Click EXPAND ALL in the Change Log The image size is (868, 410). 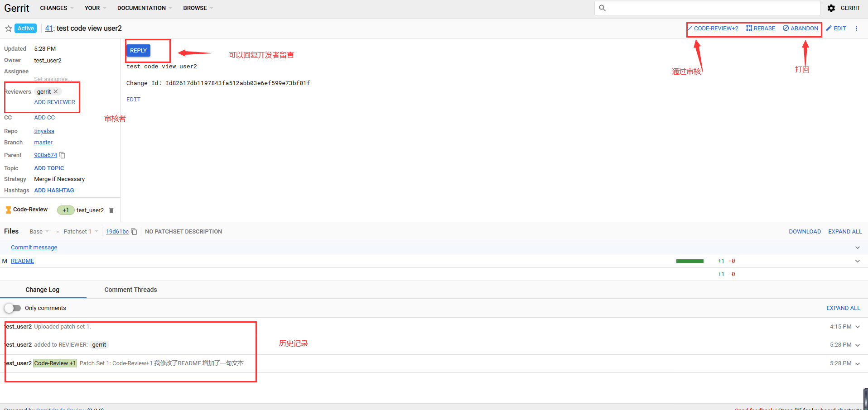843,308
